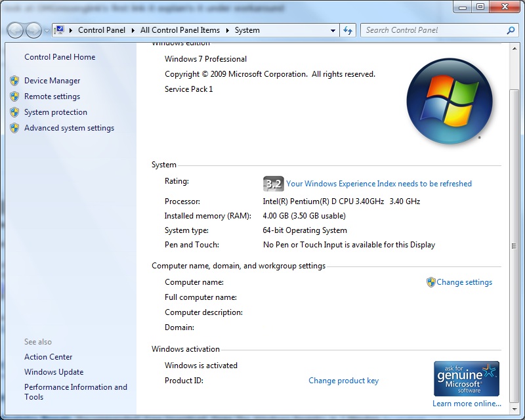Open Device Manager link
The height and width of the screenshot is (420, 525).
[52, 81]
